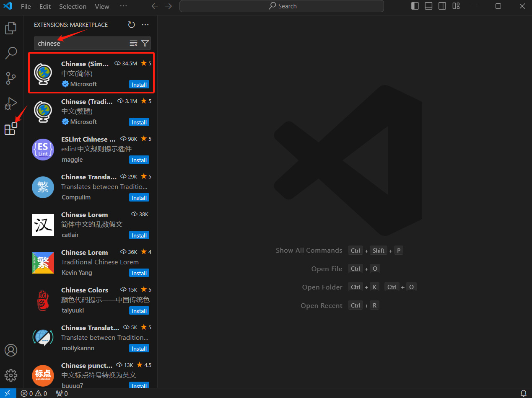532x398 pixels.
Task: Refresh the extensions marketplace list
Action: (x=132, y=25)
